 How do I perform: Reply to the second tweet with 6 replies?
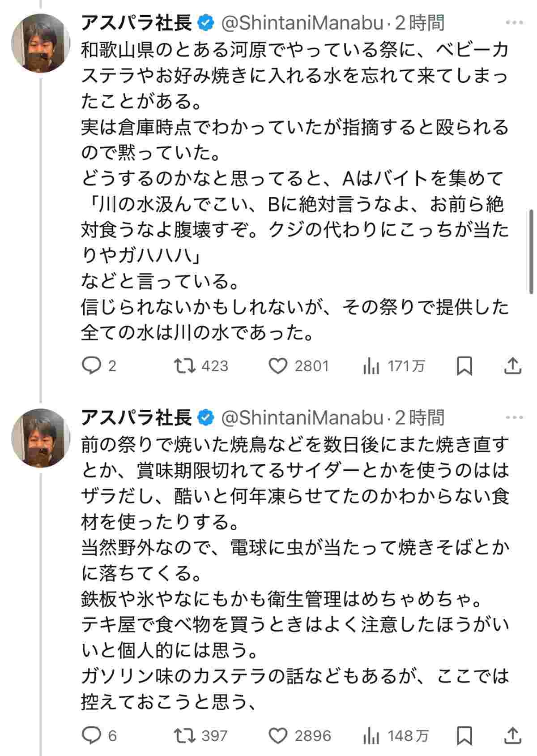pos(92,736)
